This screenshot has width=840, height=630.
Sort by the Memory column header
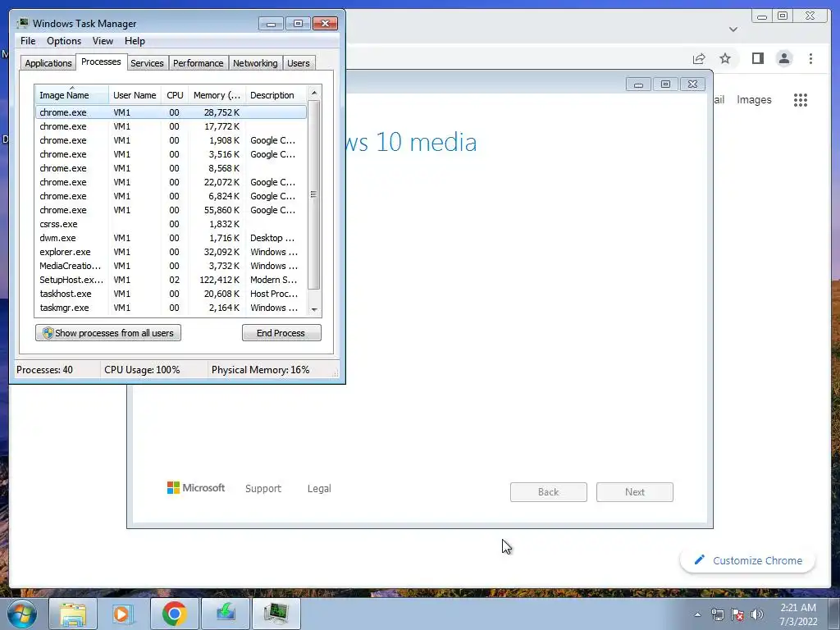(217, 95)
